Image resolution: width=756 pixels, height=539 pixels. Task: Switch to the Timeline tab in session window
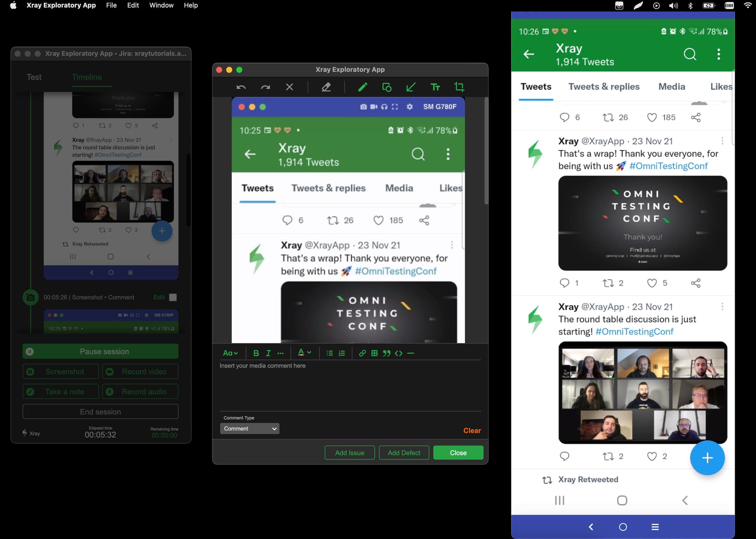(87, 77)
